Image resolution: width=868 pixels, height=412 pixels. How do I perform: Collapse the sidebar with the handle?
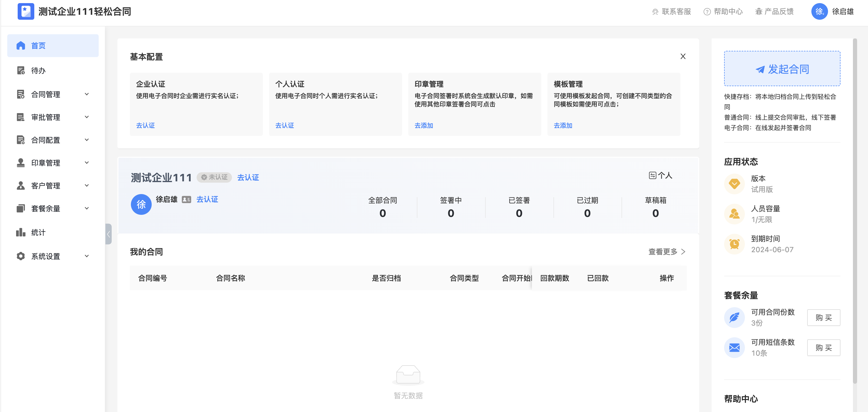tap(109, 234)
